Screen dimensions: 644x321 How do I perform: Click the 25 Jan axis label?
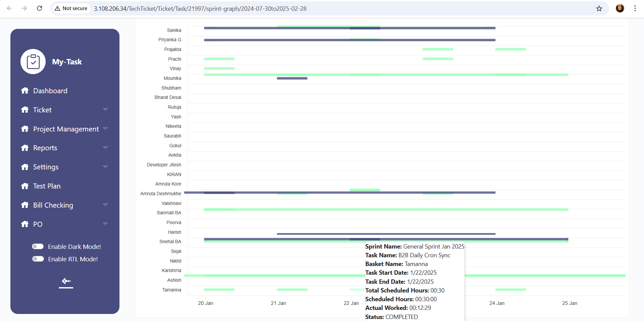(x=569, y=303)
